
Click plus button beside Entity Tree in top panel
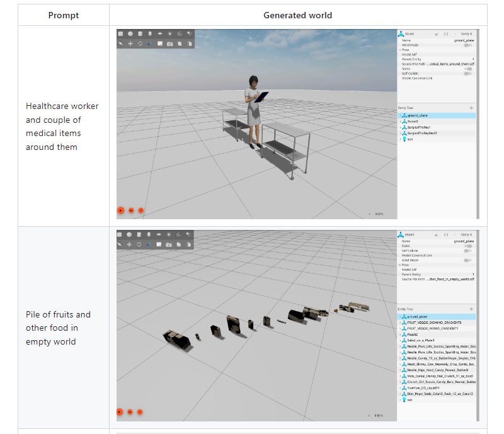(x=471, y=108)
